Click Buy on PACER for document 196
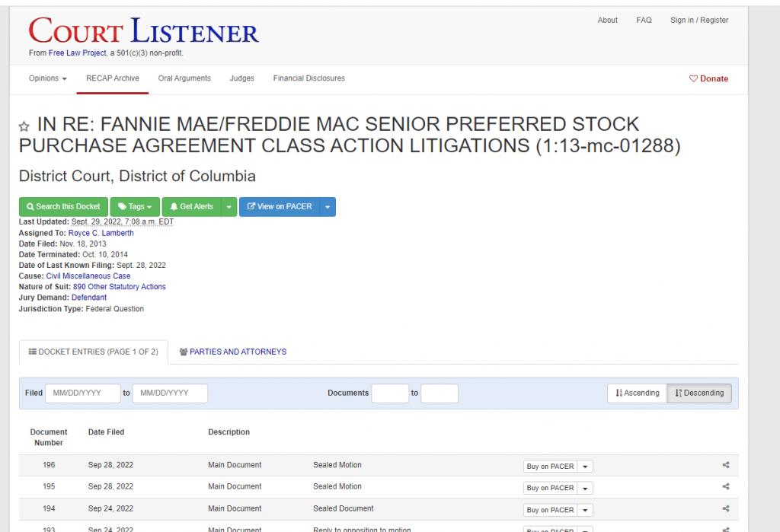Screen dimensions: 780x532 coord(550,467)
